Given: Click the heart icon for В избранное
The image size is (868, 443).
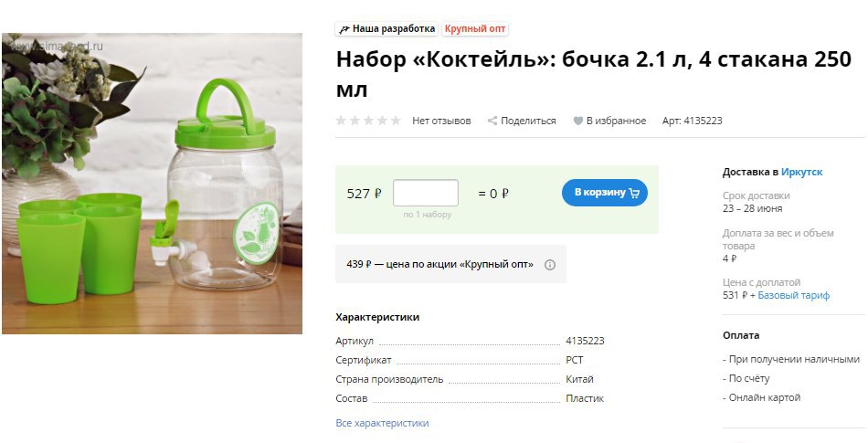Looking at the screenshot, I should (x=578, y=121).
